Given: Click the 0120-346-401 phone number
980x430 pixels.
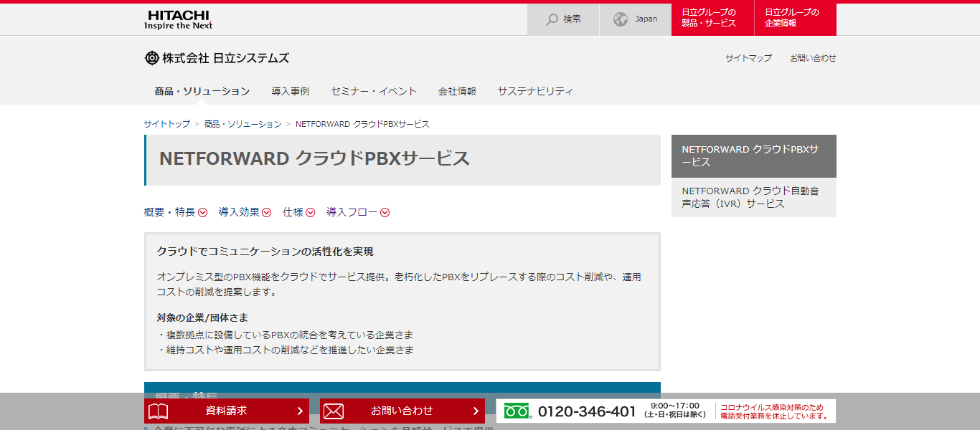Looking at the screenshot, I should (x=587, y=411).
